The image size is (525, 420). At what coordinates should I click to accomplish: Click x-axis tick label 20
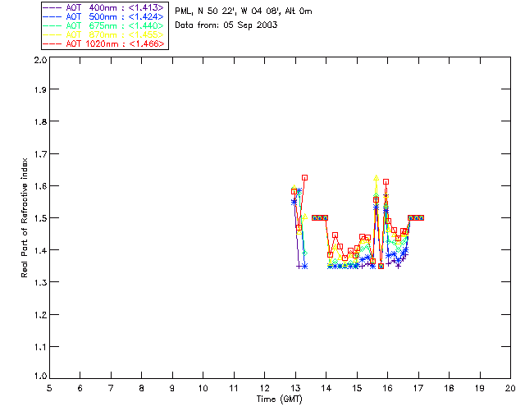pos(510,388)
